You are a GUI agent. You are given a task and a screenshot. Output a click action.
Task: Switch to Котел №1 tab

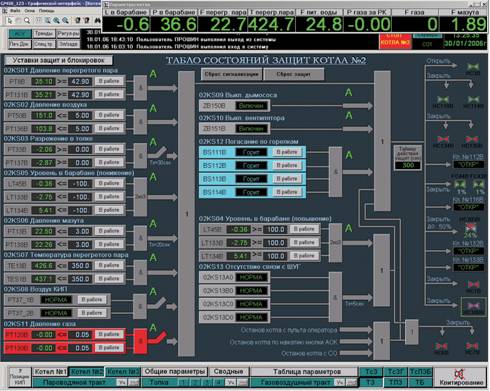click(50, 371)
